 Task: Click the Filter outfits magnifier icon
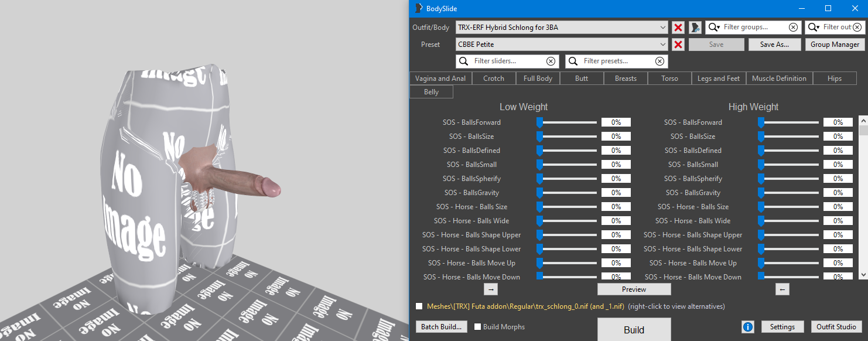[814, 28]
